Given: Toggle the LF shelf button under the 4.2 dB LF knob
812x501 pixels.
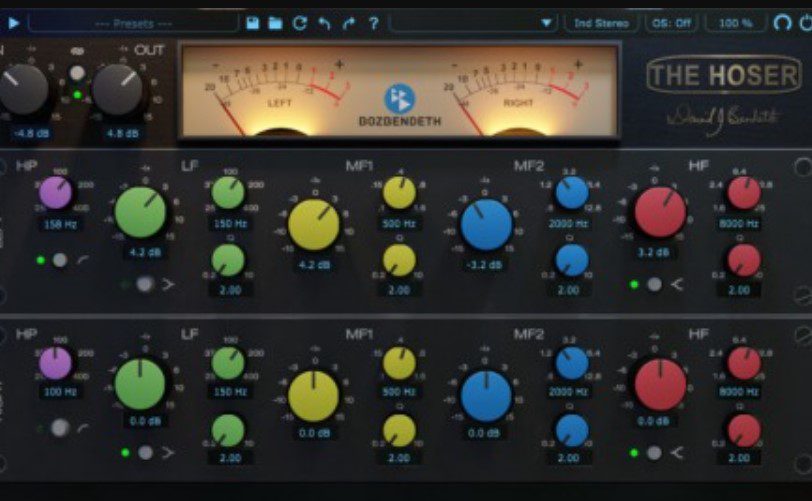Looking at the screenshot, I should [145, 283].
